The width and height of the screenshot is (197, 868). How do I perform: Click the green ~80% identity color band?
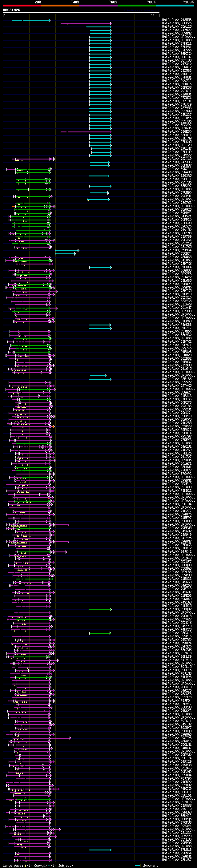(137, 6)
